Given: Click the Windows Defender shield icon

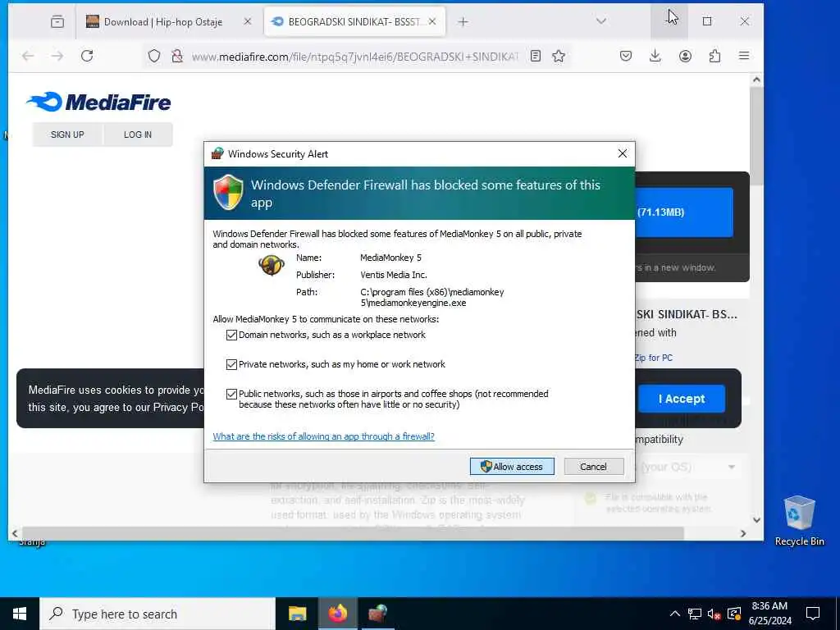Looking at the screenshot, I should tap(228, 192).
